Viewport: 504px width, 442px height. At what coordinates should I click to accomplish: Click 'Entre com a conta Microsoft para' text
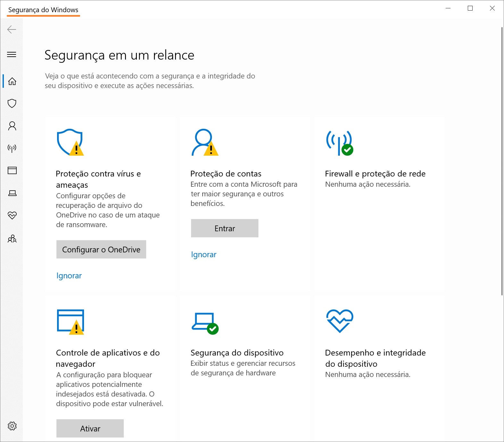tap(244, 184)
